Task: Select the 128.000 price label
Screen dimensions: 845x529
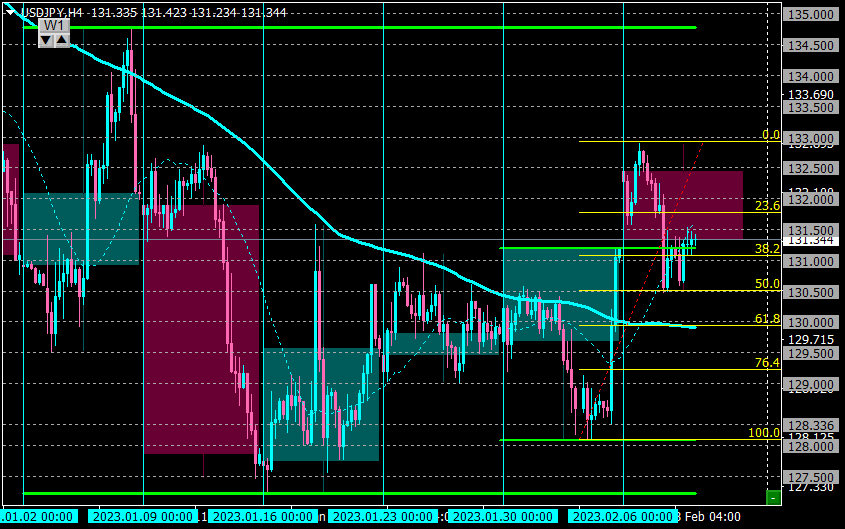Action: [x=811, y=447]
